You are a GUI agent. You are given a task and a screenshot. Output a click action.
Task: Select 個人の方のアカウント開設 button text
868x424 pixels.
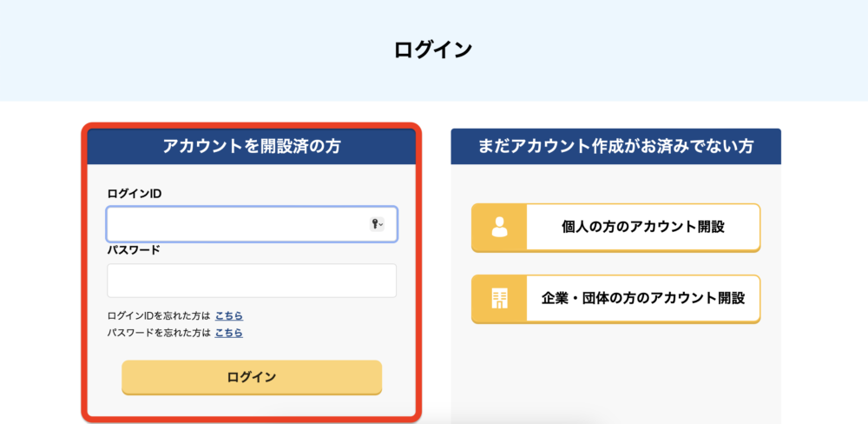642,228
